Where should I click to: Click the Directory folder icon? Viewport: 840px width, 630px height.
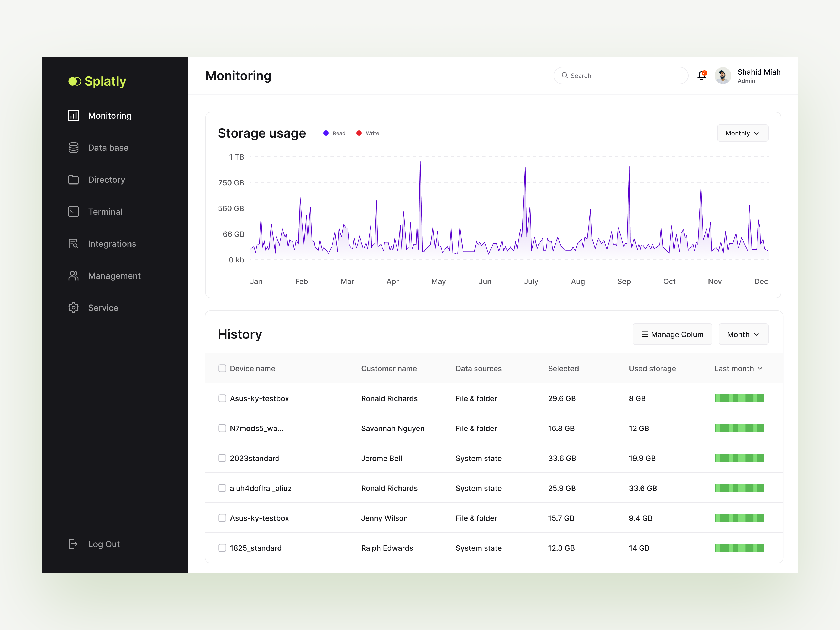pos(73,180)
